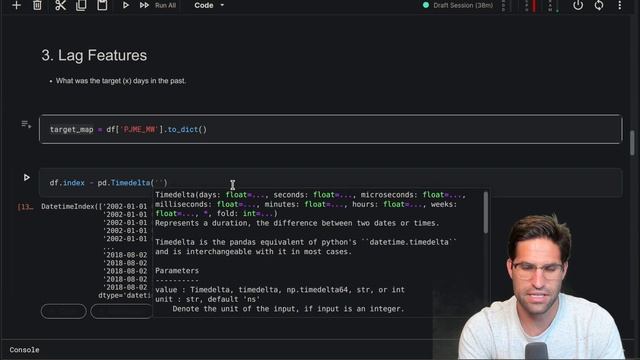640x360 pixels.
Task: Power off the session with the power icon
Action: pos(578,5)
